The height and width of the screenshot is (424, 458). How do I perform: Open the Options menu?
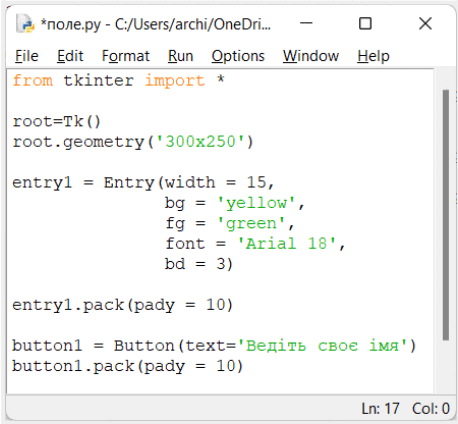coord(238,56)
